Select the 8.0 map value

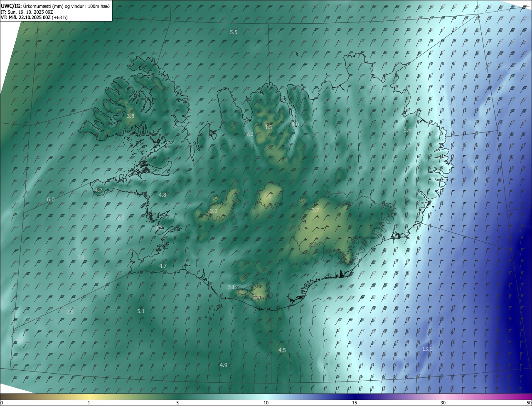click(295, 124)
